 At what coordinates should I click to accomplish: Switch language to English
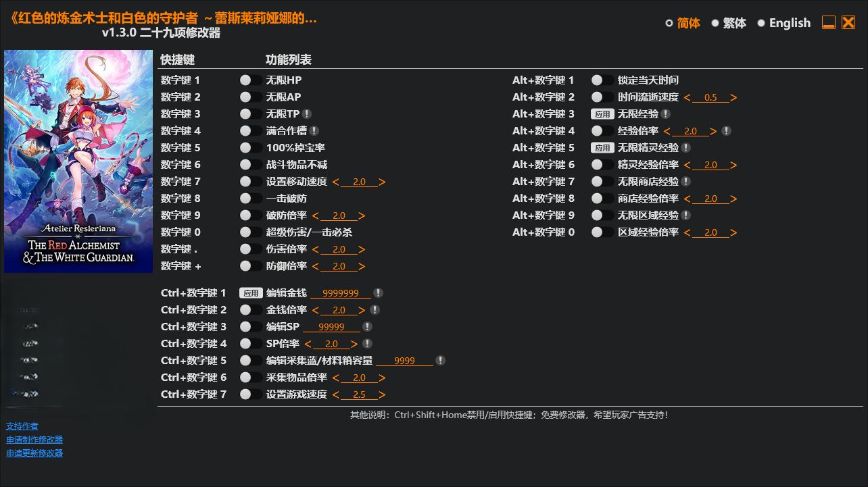point(783,23)
